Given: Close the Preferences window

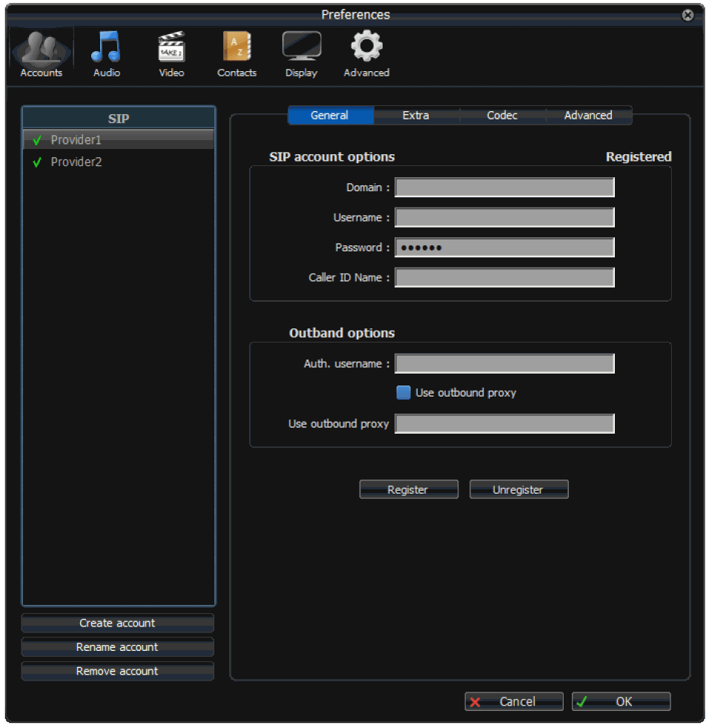Looking at the screenshot, I should pyautogui.click(x=688, y=15).
